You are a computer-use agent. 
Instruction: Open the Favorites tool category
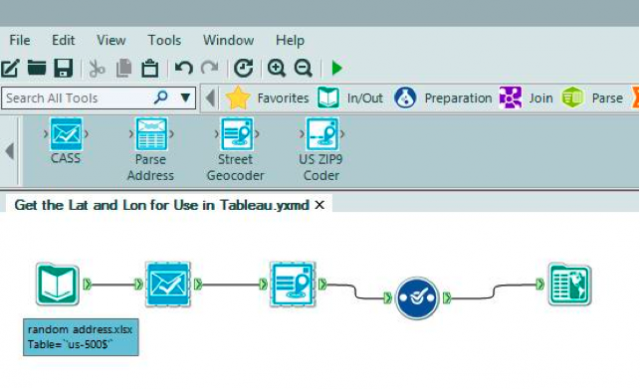click(268, 98)
